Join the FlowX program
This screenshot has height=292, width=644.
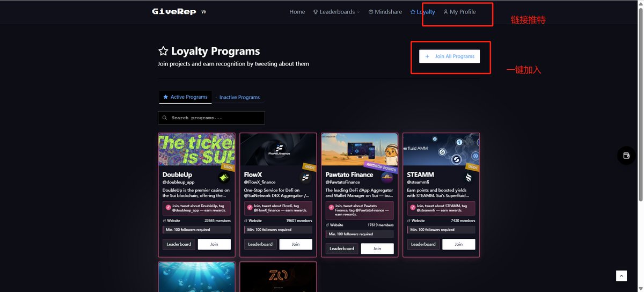pyautogui.click(x=296, y=244)
